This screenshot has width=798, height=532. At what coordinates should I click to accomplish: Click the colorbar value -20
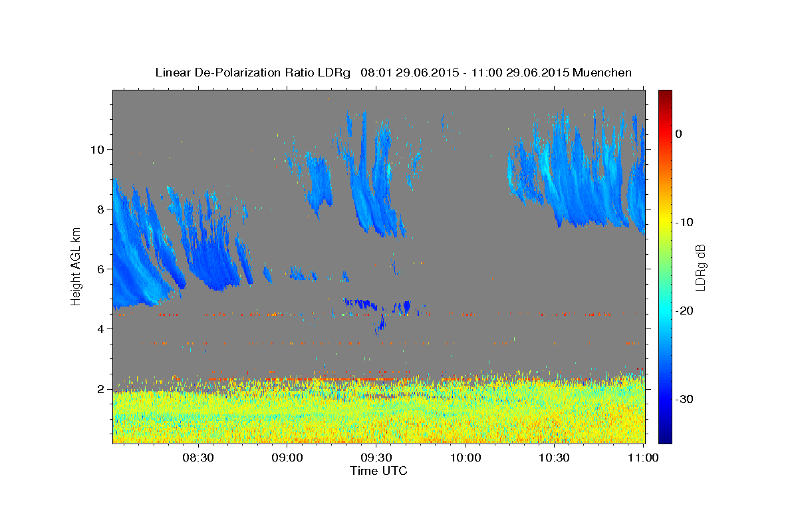[x=684, y=311]
